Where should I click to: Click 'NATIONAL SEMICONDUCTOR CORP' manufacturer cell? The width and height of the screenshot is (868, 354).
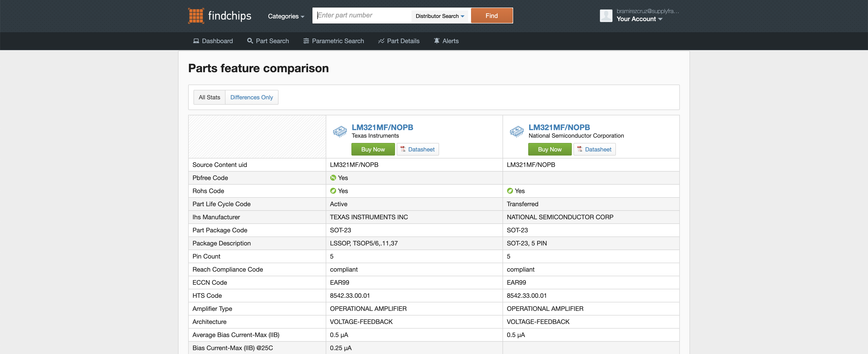click(560, 217)
